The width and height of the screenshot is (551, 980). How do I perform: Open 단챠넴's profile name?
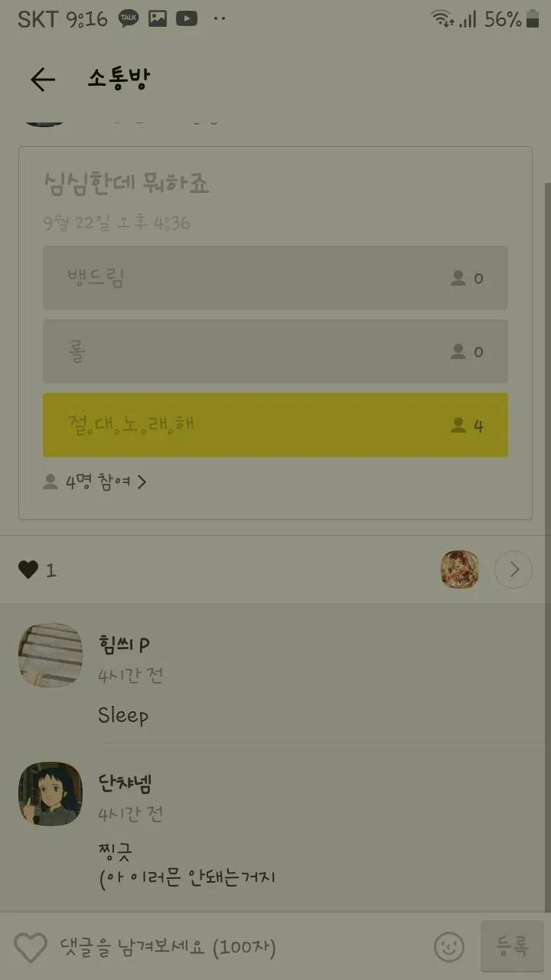[126, 782]
